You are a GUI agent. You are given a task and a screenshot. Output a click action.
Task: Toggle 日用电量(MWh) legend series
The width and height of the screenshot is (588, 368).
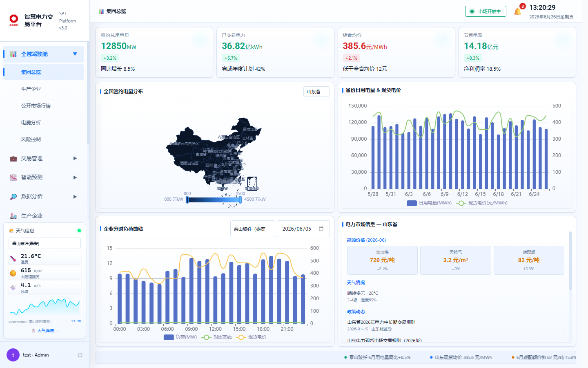tap(429, 203)
